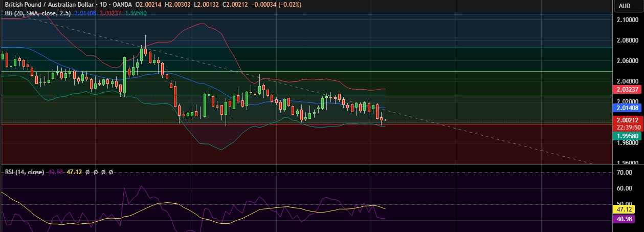
Task: Click the red 2.00212 current price label
Action: 627,120
